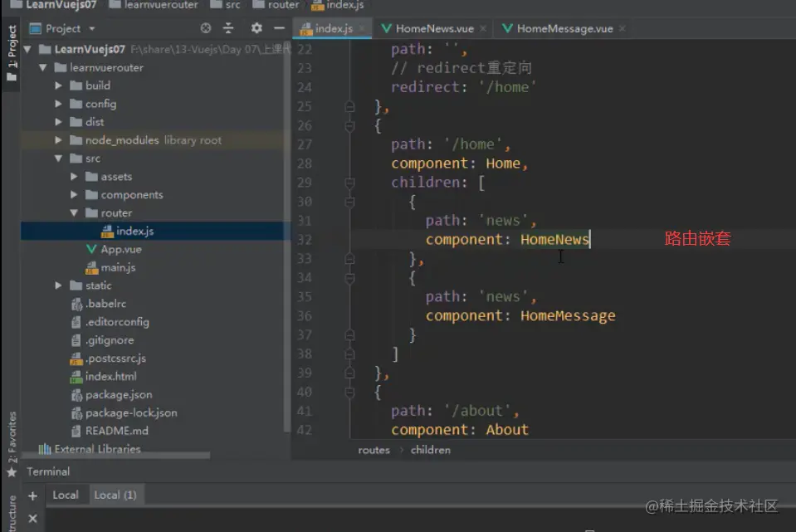Expand the node_modules folder

click(x=59, y=140)
